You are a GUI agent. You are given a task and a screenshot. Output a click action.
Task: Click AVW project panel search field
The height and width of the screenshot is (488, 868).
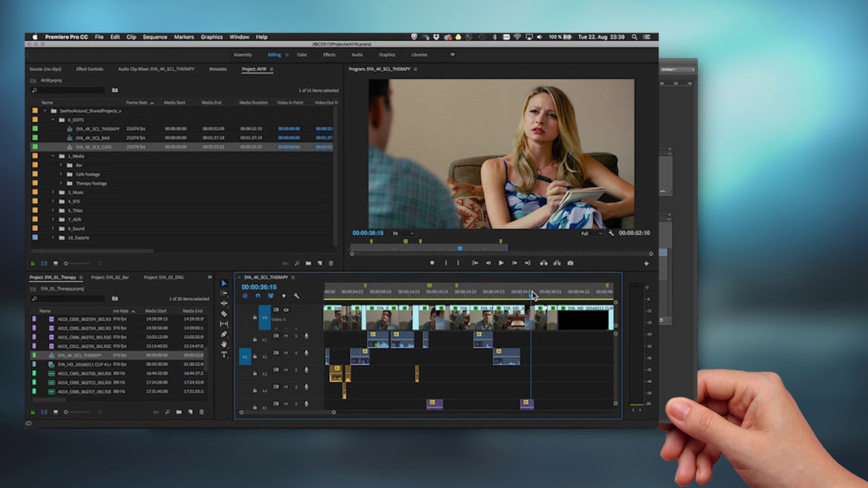[68, 90]
